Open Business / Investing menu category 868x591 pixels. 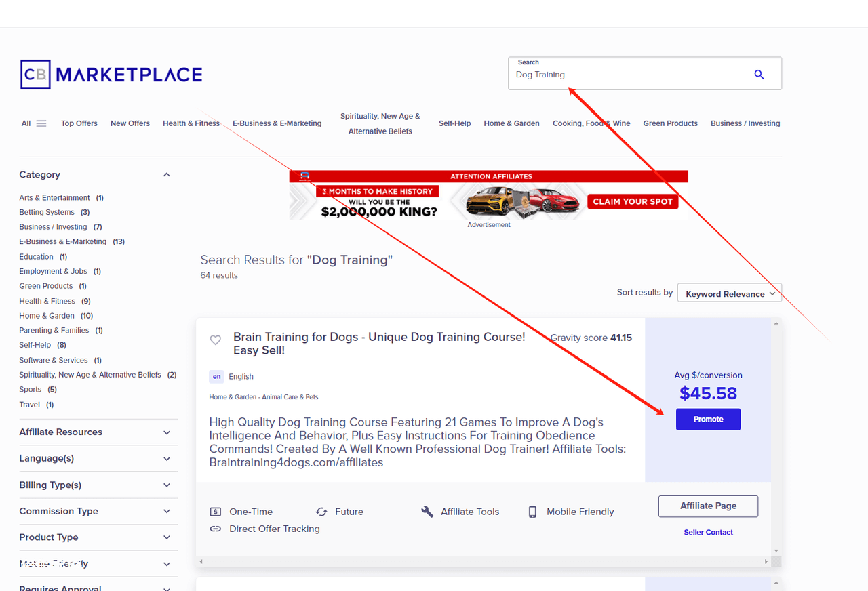tap(745, 123)
